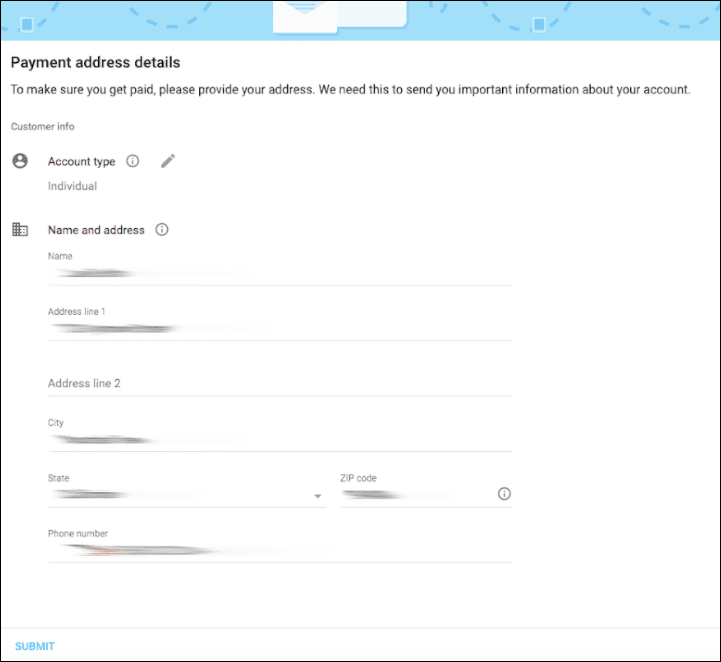This screenshot has height=662, width=721.
Task: Show info for Name and address
Action: tap(162, 230)
